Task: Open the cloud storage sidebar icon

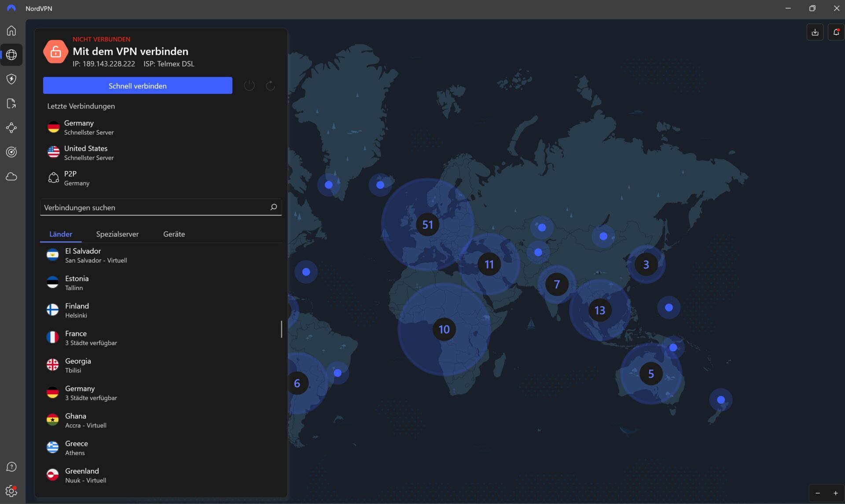Action: [11, 177]
